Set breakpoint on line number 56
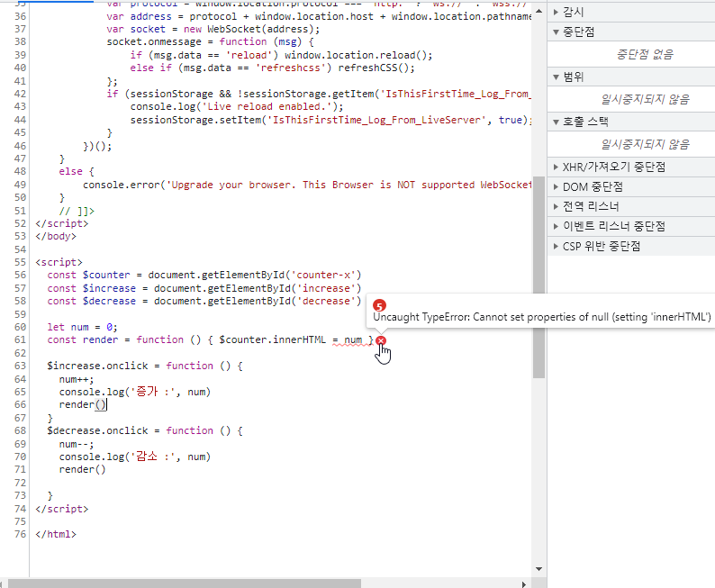Viewport: 715px width, 588px height. pyautogui.click(x=20, y=275)
